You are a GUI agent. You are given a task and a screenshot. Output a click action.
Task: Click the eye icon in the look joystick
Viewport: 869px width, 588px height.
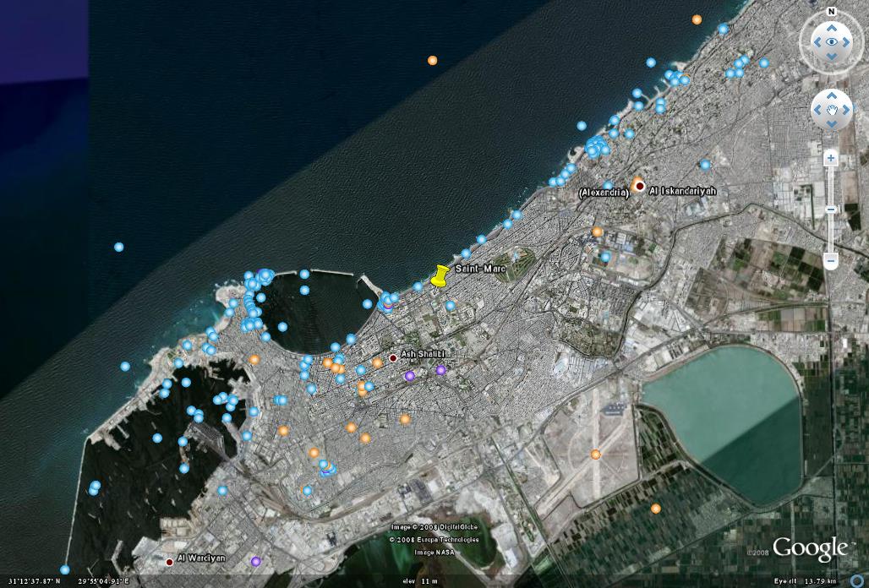[832, 41]
